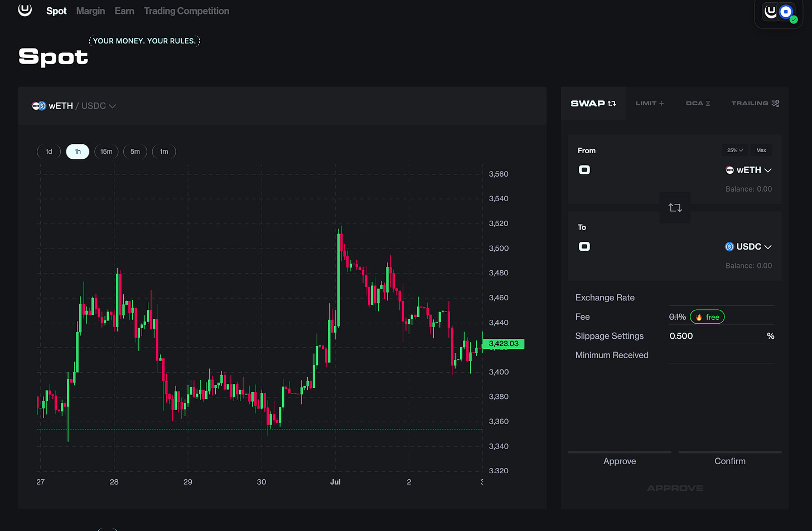Select the 5m chart interval
The image size is (812, 531).
point(135,152)
